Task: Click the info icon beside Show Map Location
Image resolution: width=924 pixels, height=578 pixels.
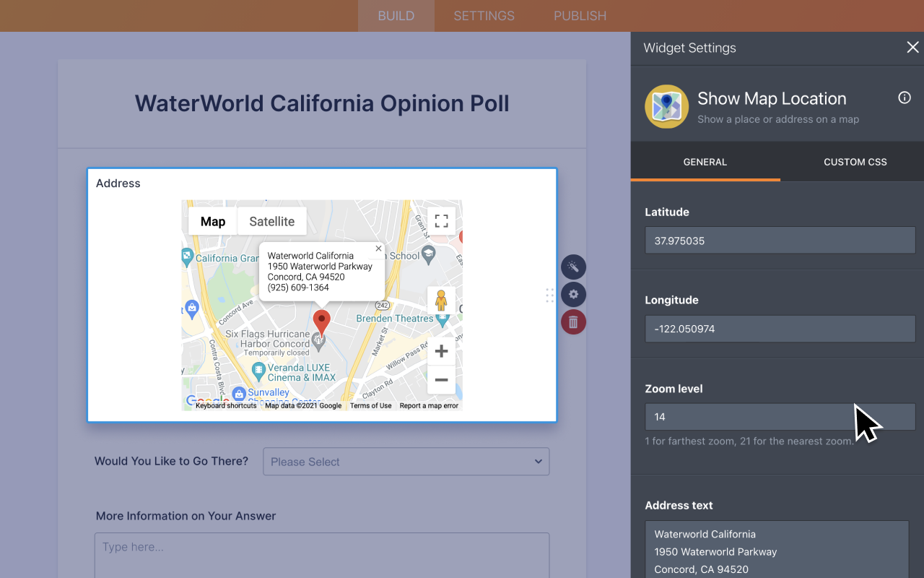Action: coord(904,98)
